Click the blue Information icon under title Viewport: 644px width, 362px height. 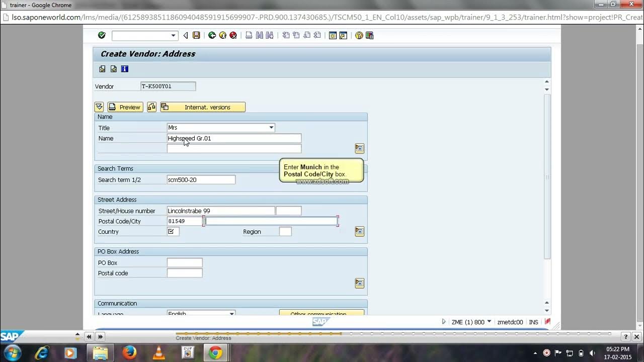(124, 69)
